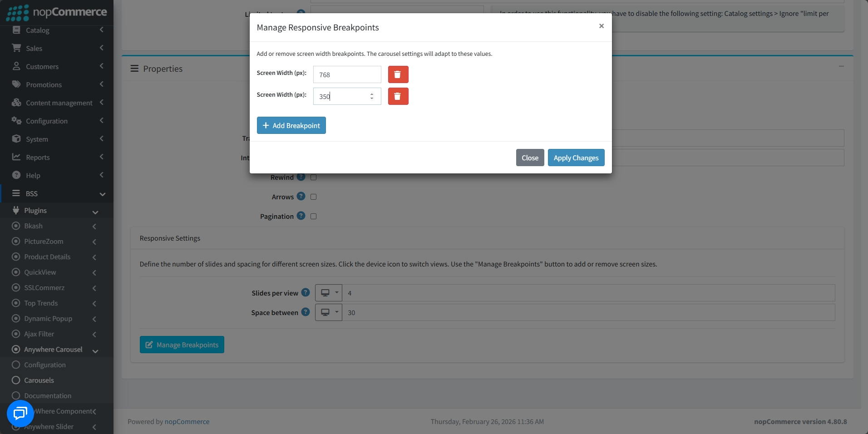Enable the Pagination checkbox
Image resolution: width=868 pixels, height=434 pixels.
pyautogui.click(x=313, y=217)
